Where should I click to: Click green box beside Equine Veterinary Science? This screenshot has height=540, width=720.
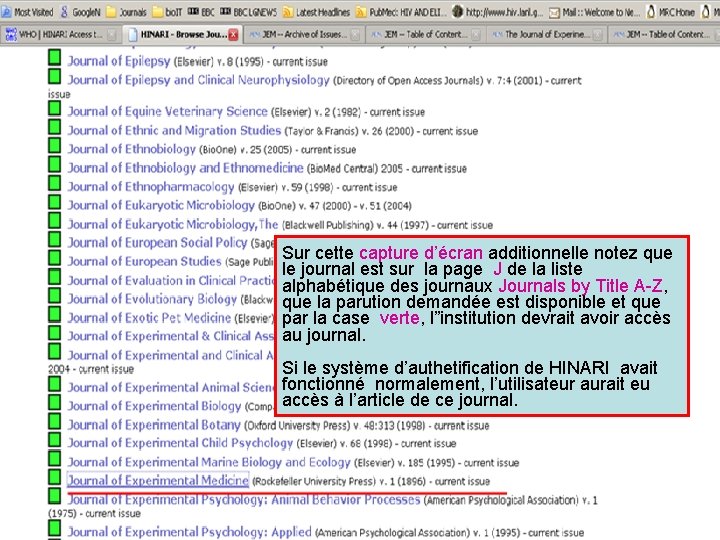(x=55, y=108)
